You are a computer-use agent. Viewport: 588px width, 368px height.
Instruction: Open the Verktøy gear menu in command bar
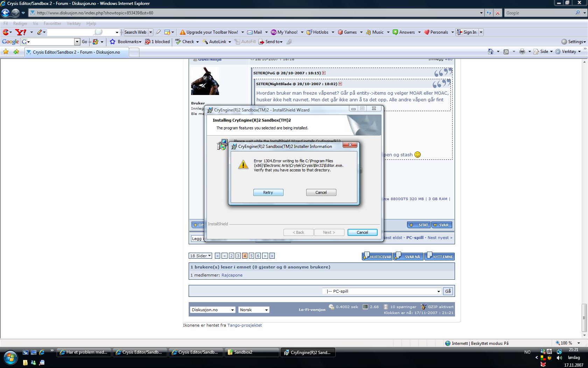(568, 52)
